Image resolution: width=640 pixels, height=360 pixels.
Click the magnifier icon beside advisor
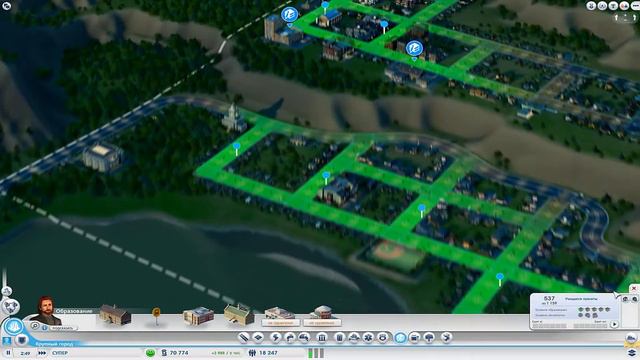point(35,326)
